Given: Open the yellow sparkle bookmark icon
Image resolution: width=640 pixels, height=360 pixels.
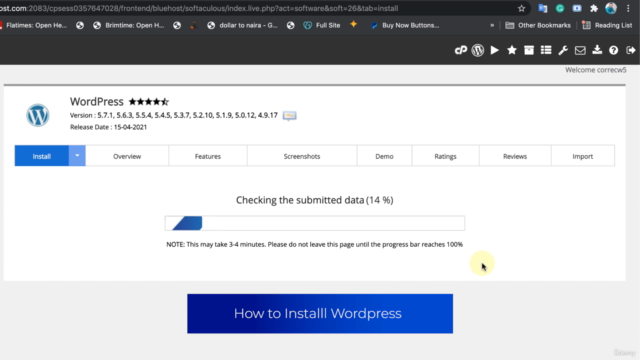Looking at the screenshot, I should (x=353, y=24).
